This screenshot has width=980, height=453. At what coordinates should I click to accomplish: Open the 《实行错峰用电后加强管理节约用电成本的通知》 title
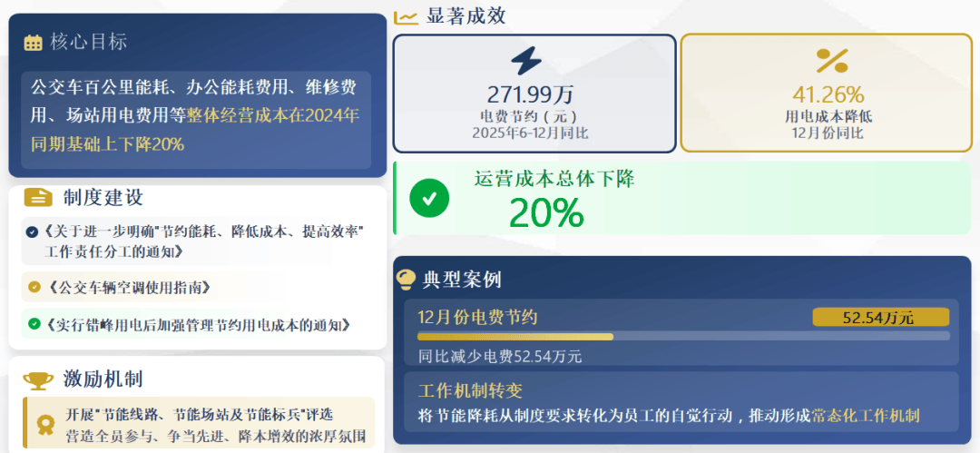click(x=197, y=324)
